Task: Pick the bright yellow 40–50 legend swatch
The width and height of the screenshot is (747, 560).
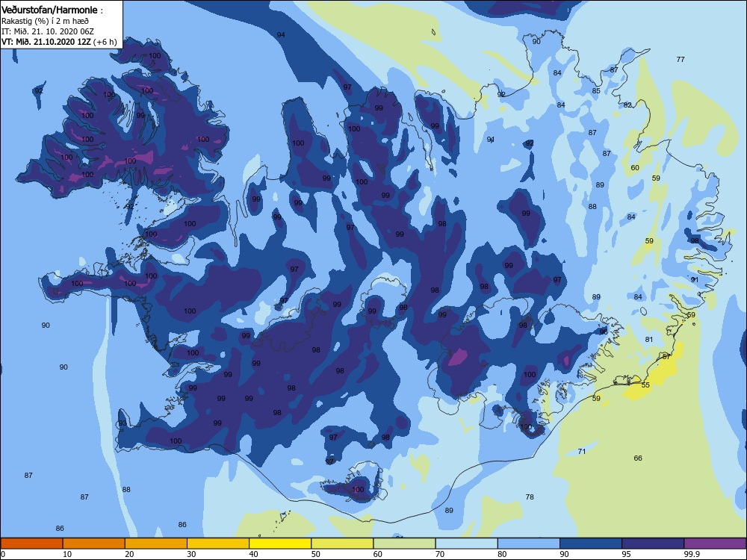Action: pyautogui.click(x=280, y=544)
